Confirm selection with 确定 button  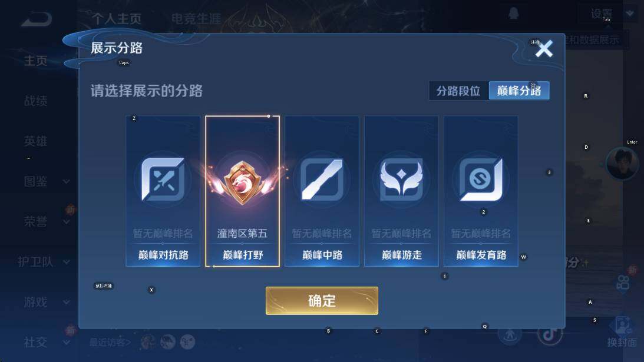coord(322,301)
